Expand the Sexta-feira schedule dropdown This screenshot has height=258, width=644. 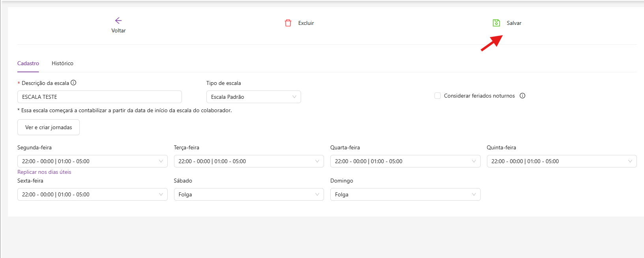tap(92, 194)
